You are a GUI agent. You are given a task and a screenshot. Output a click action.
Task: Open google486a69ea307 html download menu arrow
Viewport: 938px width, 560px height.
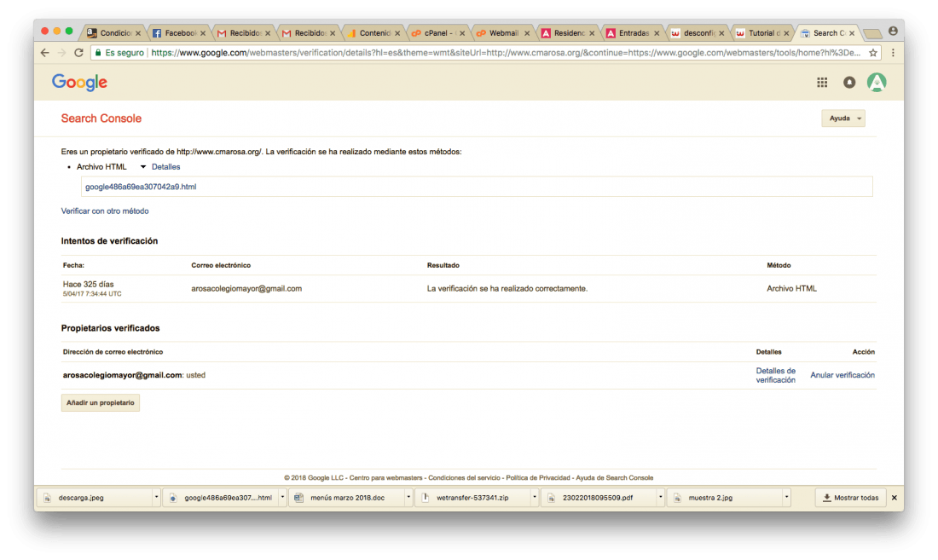[282, 497]
